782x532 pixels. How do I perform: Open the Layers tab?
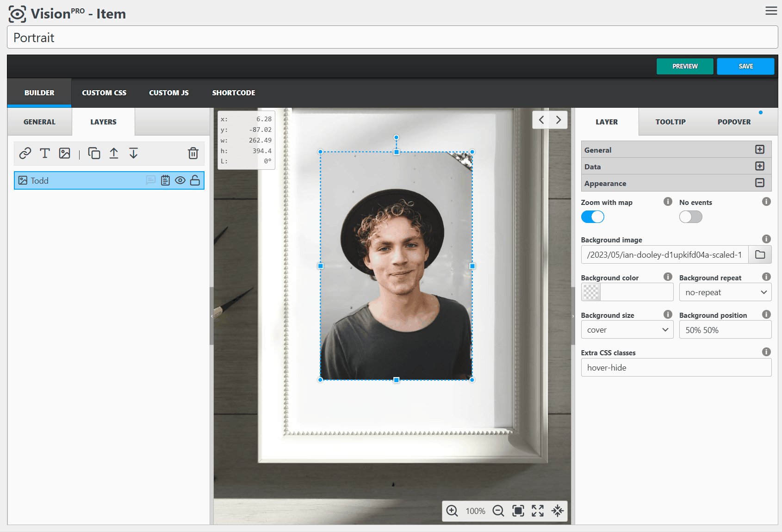(103, 122)
